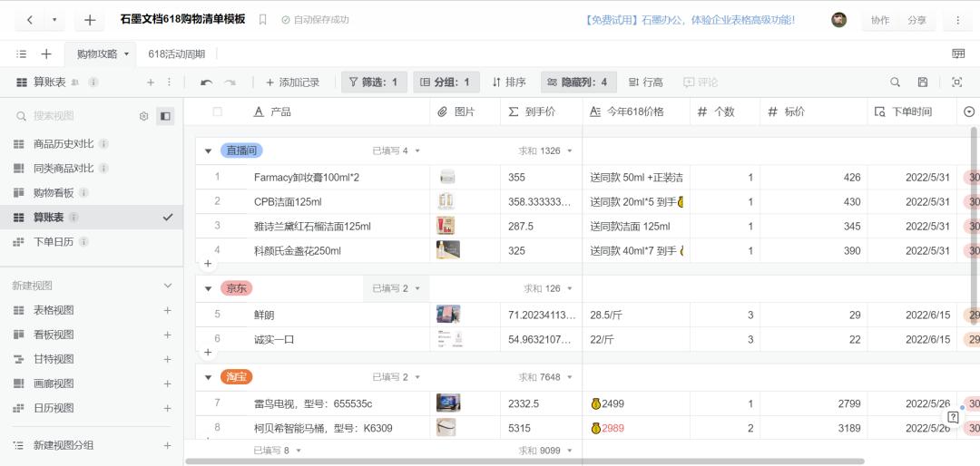Open the 免费试用 石墨办公 promo link

coord(690,20)
